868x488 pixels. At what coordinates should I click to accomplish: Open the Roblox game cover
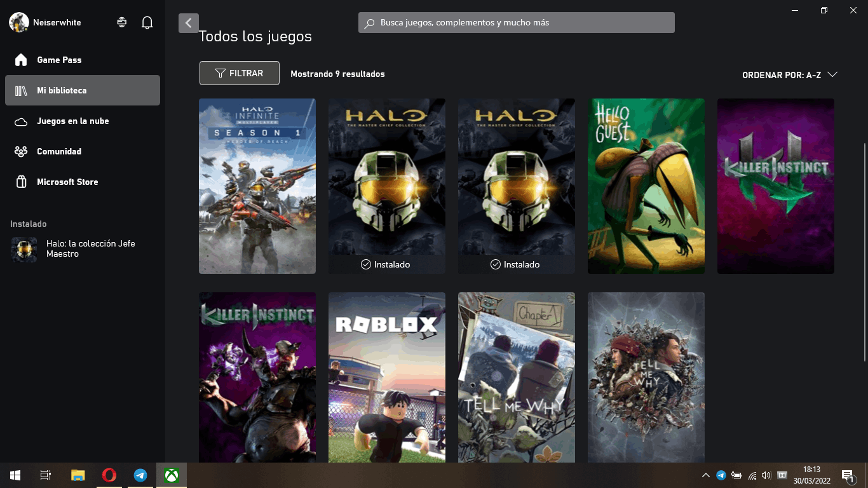click(x=387, y=377)
